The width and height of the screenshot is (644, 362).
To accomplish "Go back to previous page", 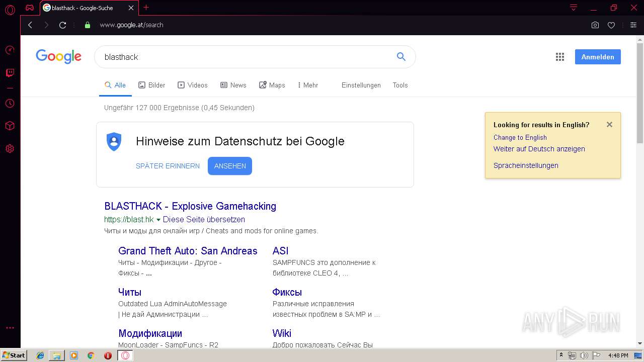I will (30, 25).
